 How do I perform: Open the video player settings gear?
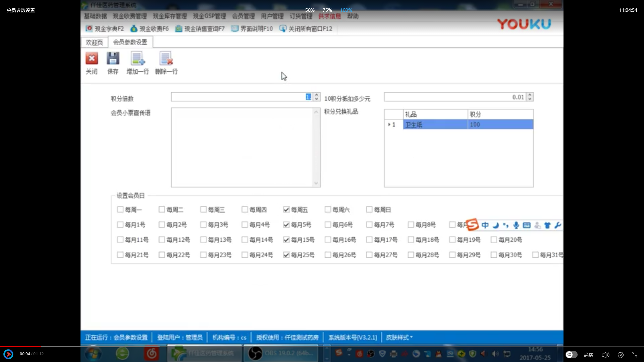pyautogui.click(x=621, y=355)
